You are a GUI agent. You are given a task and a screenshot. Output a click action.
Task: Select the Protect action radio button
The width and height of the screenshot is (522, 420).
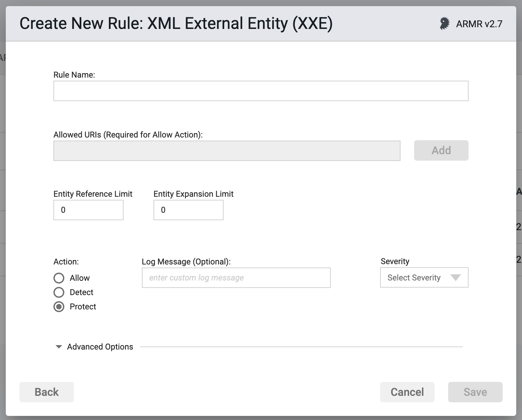[59, 307]
